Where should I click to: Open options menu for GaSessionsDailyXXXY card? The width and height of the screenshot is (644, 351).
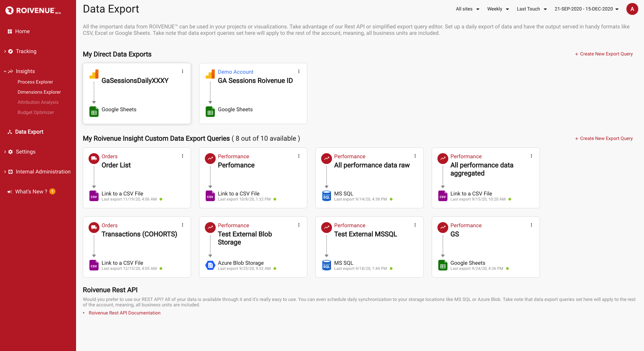pos(183,71)
